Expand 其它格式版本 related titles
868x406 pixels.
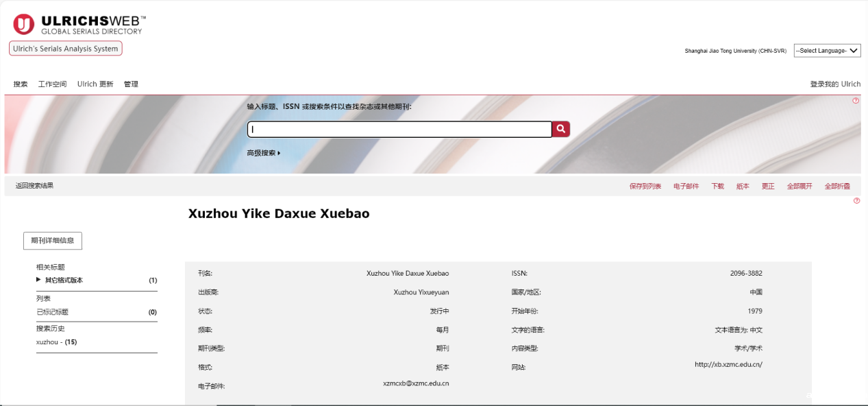click(63, 280)
